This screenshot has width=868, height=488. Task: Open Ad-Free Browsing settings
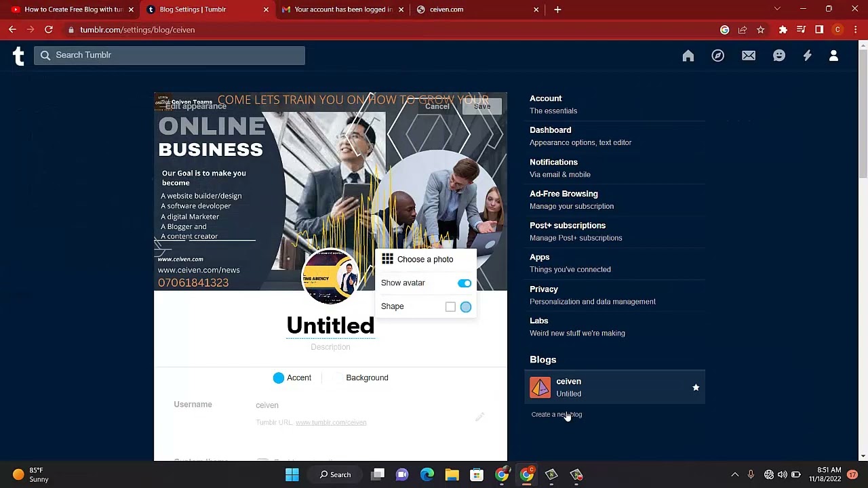click(616, 200)
